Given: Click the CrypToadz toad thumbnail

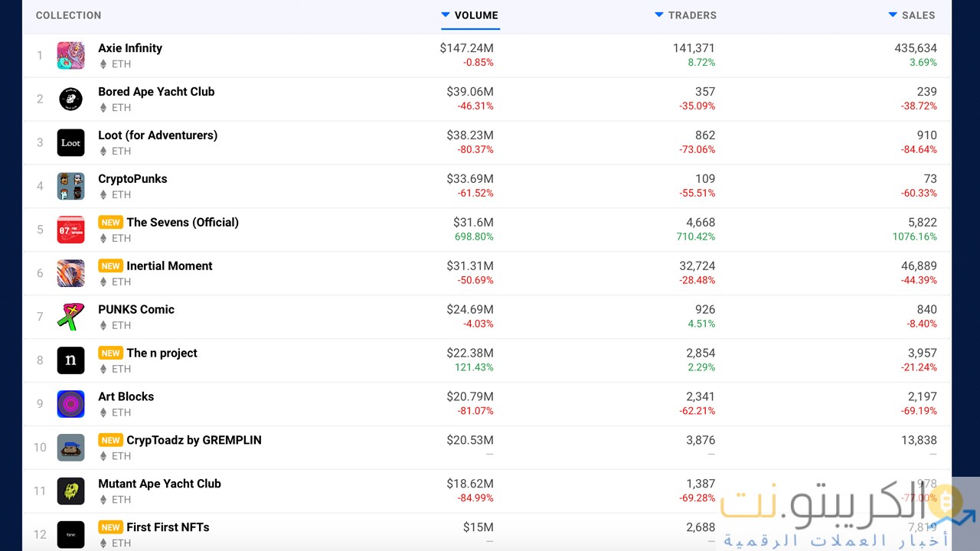Looking at the screenshot, I should pos(70,448).
